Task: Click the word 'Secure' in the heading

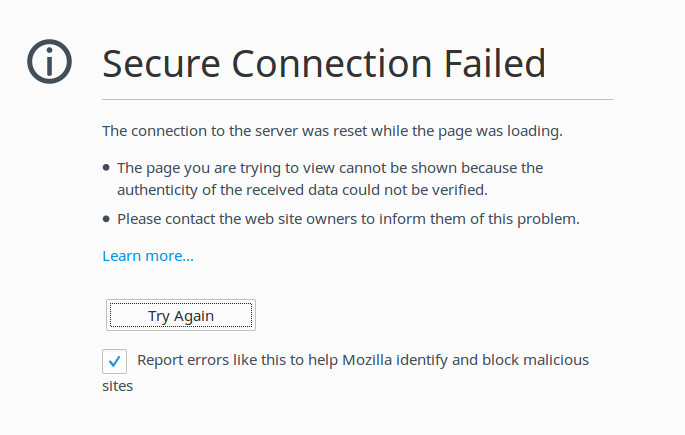Action: pyautogui.click(x=161, y=64)
